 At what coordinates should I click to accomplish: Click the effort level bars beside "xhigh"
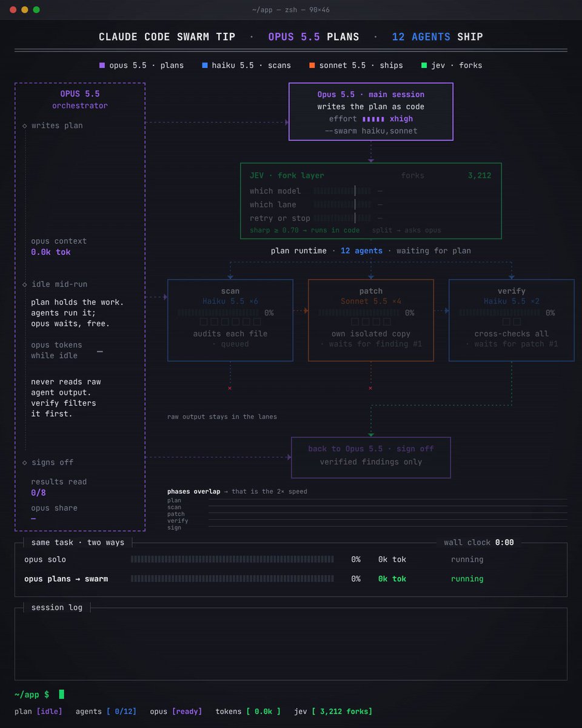tap(373, 119)
